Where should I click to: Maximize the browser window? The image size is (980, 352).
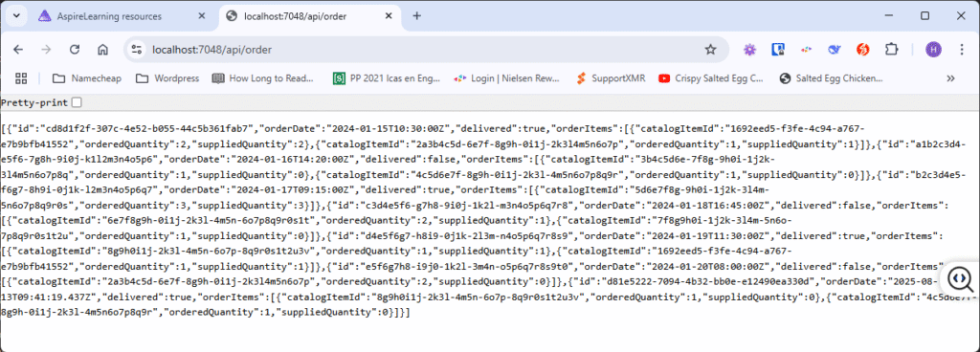pos(925,16)
